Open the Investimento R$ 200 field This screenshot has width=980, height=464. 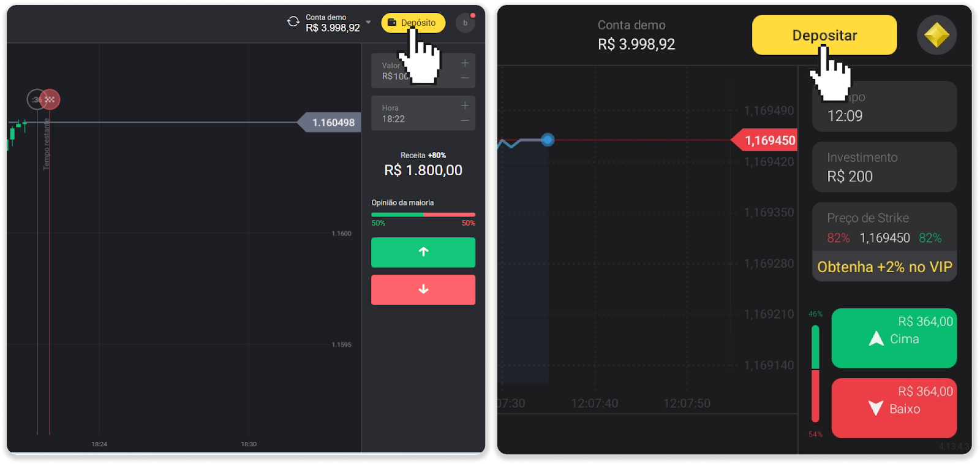884,167
